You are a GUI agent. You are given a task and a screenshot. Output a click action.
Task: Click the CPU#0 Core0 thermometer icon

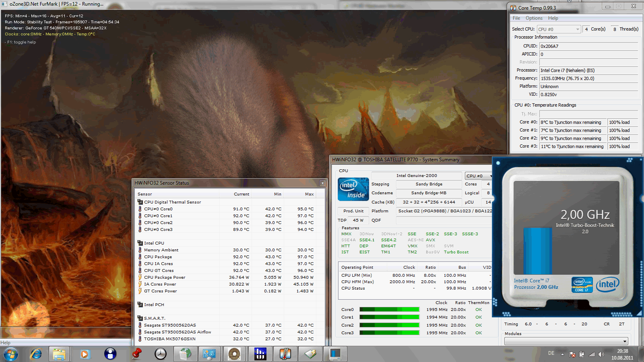pos(140,209)
